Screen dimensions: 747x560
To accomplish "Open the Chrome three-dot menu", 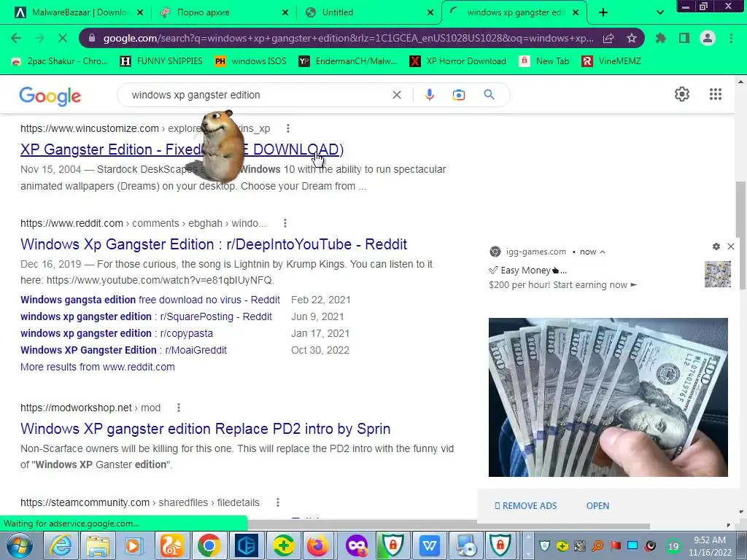I will (731, 38).
